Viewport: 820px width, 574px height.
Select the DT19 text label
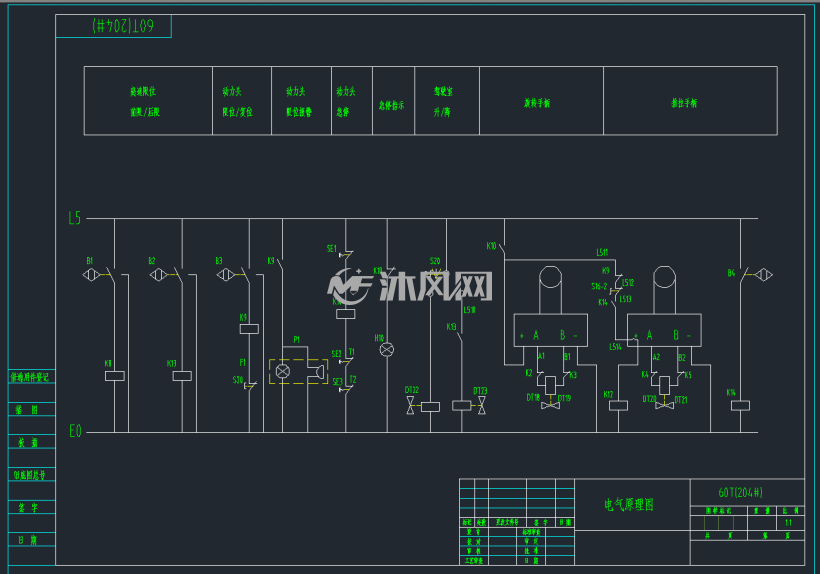[564, 398]
